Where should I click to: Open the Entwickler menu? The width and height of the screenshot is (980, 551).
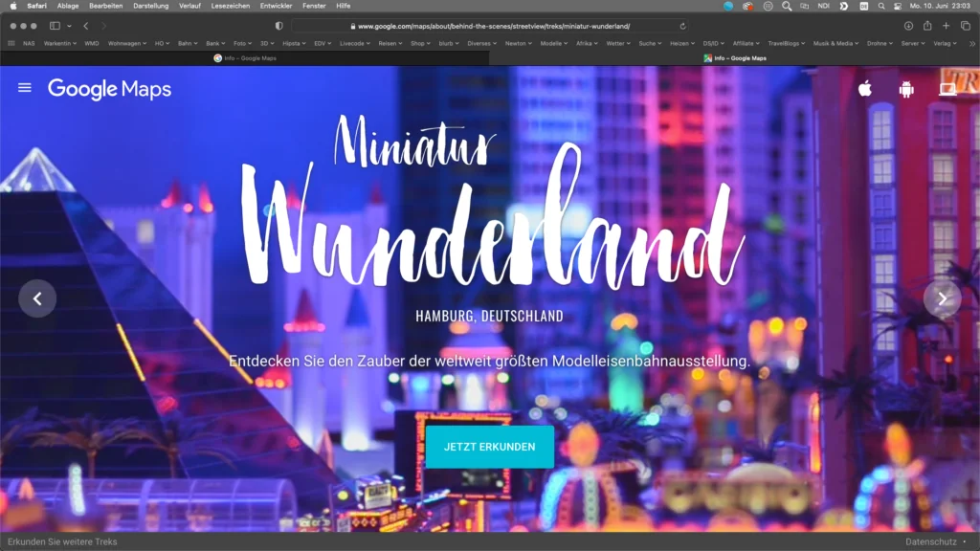(276, 6)
